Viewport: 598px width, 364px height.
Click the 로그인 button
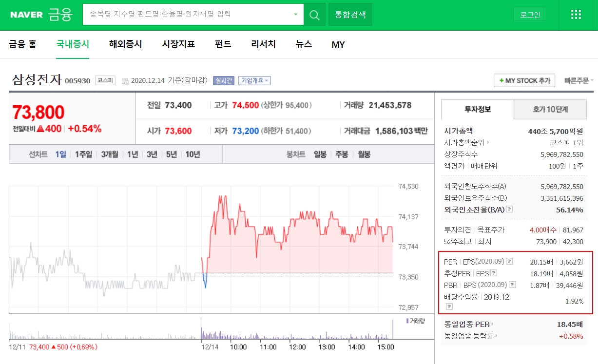[x=529, y=15]
